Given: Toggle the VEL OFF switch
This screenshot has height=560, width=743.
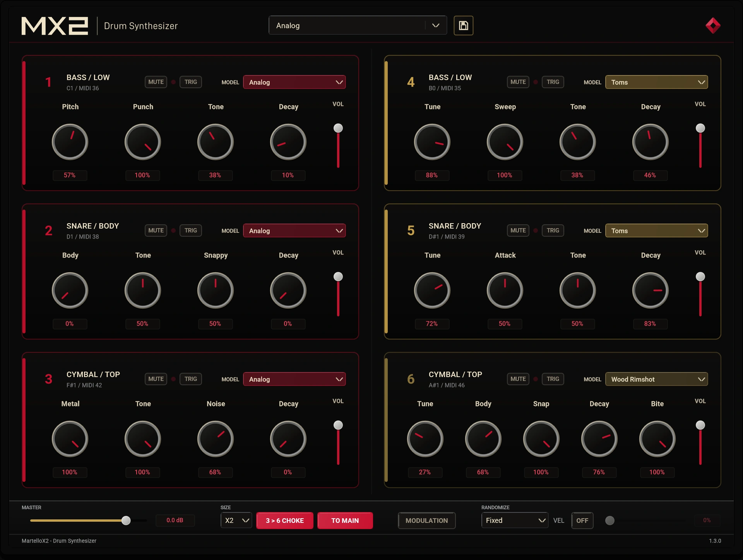Looking at the screenshot, I should click(582, 521).
